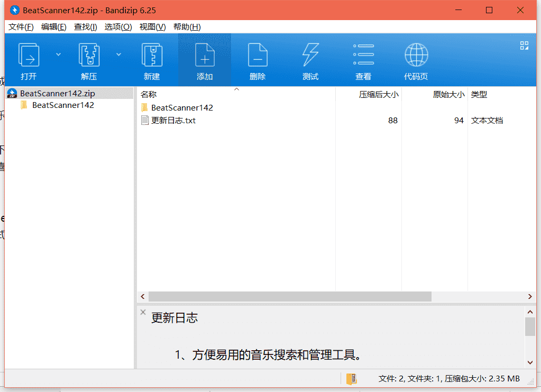Image resolution: width=541 pixels, height=392 pixels.
Task: Open the 帮助(H) menu
Action: pos(187,27)
